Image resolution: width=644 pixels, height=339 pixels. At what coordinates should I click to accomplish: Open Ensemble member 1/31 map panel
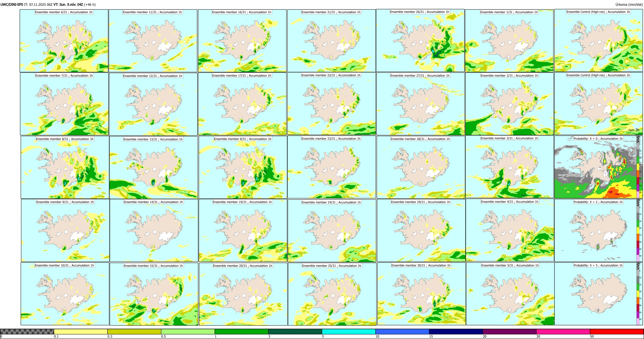(x=509, y=41)
